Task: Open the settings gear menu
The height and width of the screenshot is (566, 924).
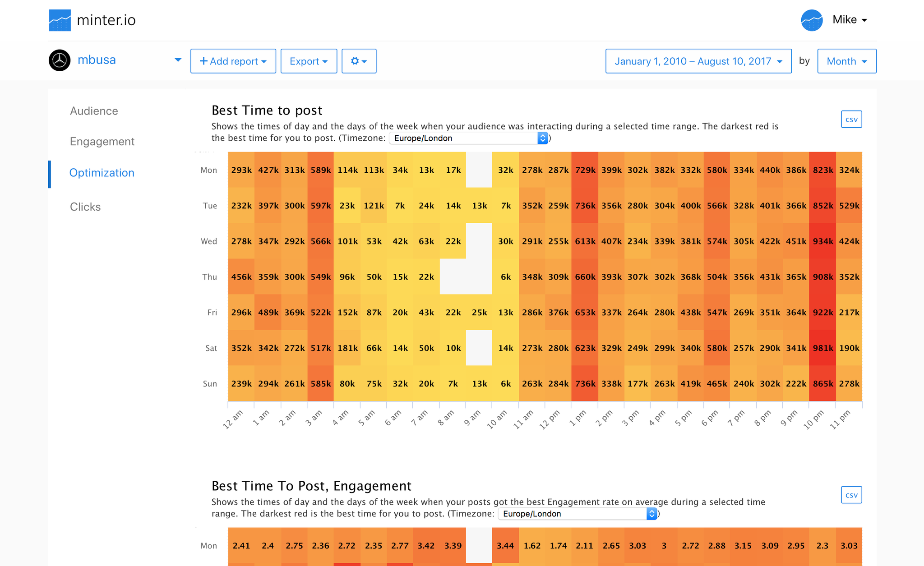Action: [x=359, y=61]
